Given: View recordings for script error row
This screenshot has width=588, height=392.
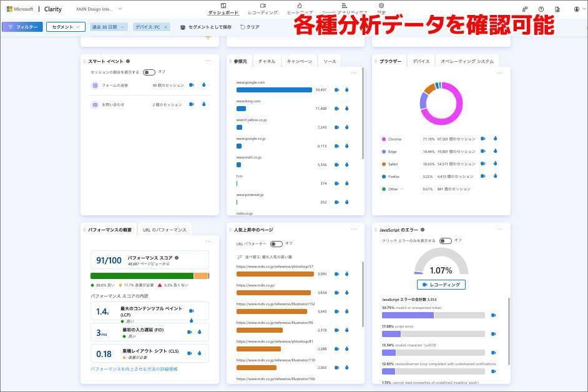Looking at the screenshot, I should [x=494, y=334].
